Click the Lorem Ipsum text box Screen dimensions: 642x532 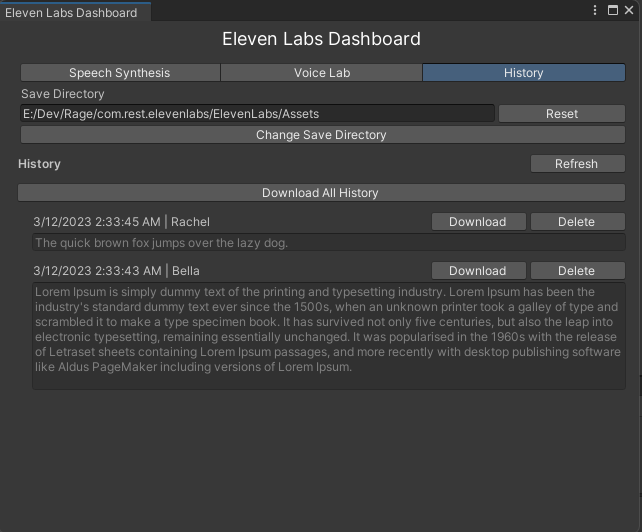(329, 336)
